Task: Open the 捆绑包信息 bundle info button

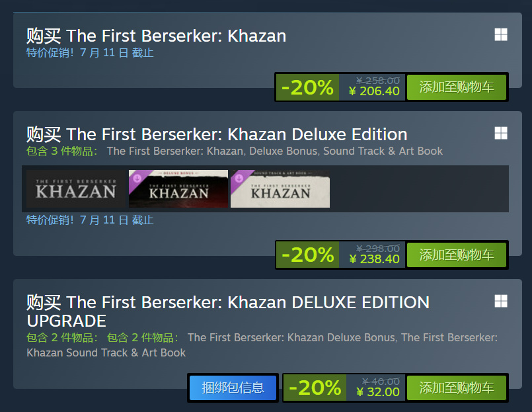Action: 233,388
